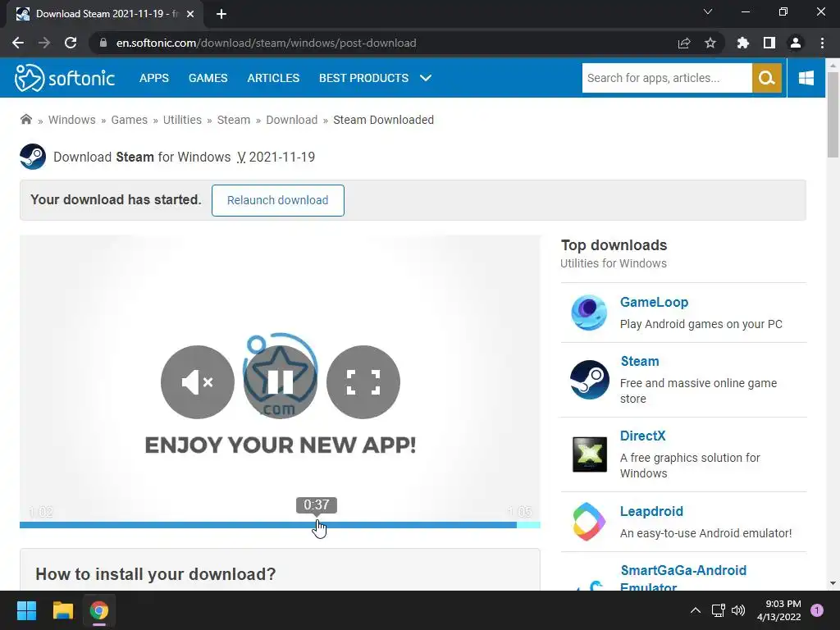Open the Games breadcrumb link

[x=129, y=120]
